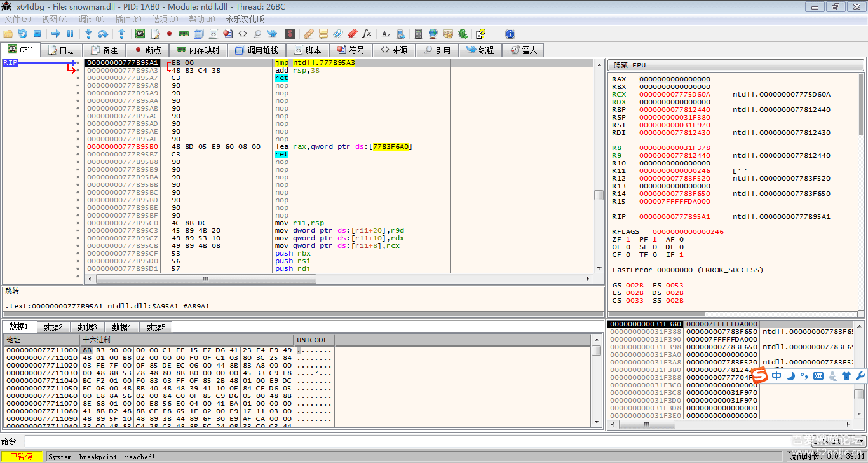Open the question mark FAQ toolbar icon

pyautogui.click(x=480, y=34)
